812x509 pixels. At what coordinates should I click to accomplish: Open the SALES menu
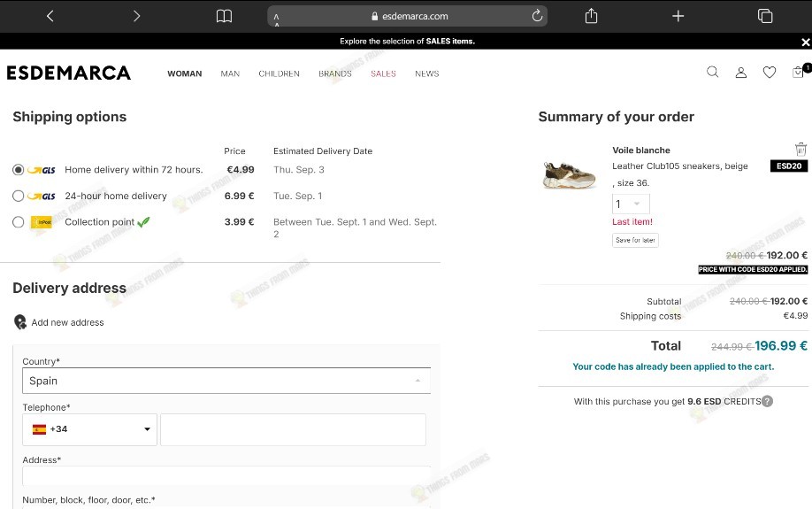tap(383, 73)
